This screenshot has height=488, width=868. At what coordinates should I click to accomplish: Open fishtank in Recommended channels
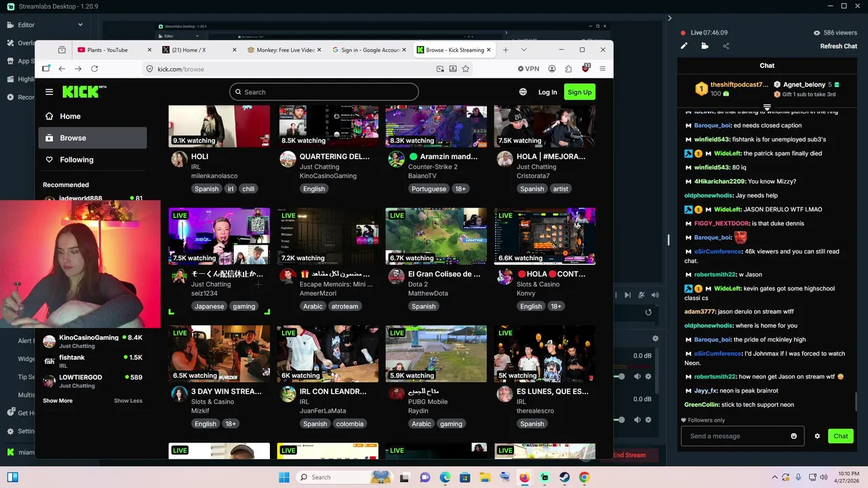93,361
